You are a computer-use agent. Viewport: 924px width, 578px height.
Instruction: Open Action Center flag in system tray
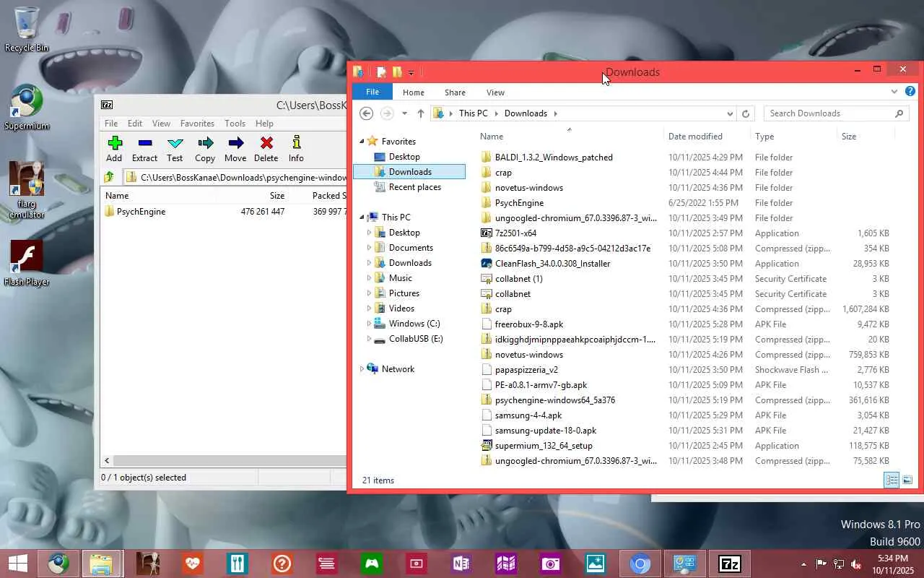[821, 564]
